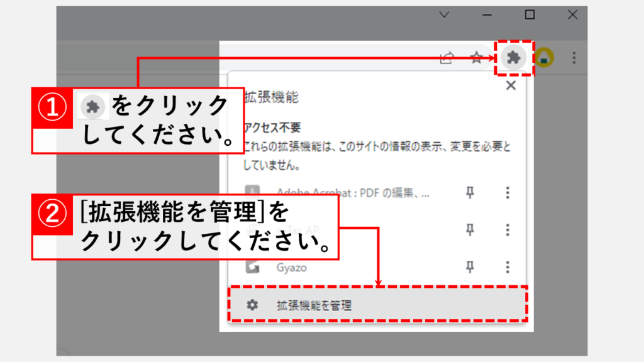Screen dimensions: 644x362
Task: Open Chrome's three-dot menu
Action: tap(574, 57)
